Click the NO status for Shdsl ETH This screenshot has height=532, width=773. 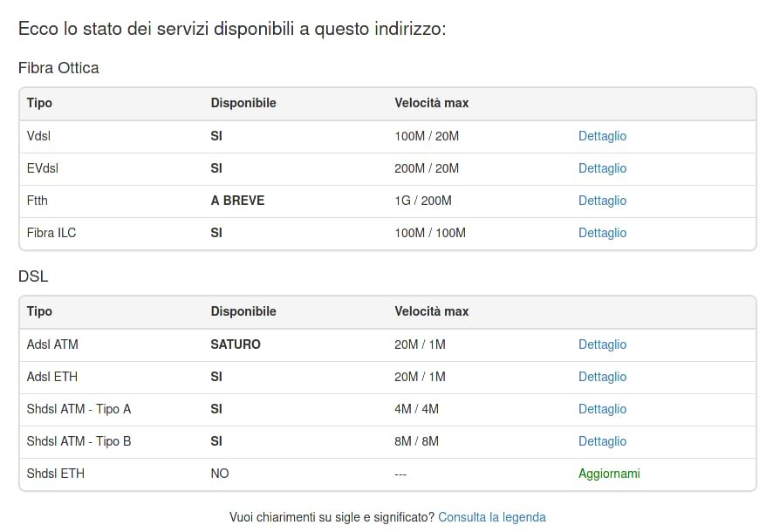tap(219, 474)
